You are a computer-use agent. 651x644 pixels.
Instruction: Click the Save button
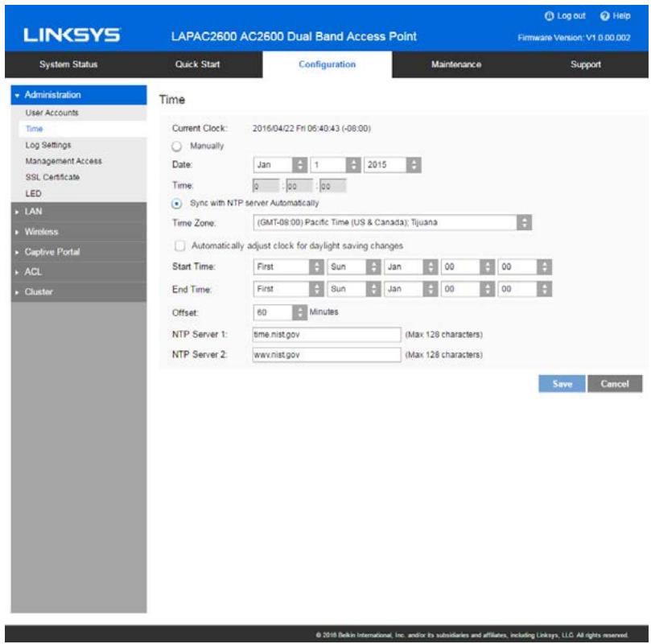[562, 384]
